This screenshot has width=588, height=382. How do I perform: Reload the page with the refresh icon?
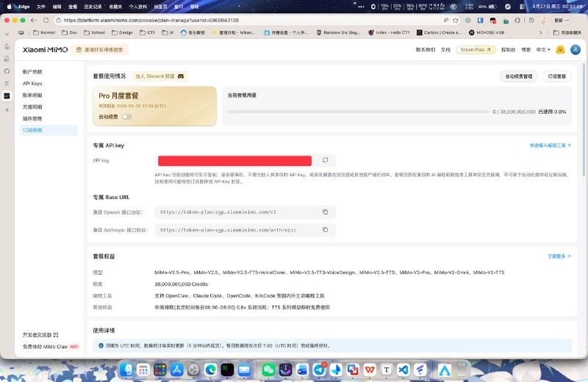[46, 21]
